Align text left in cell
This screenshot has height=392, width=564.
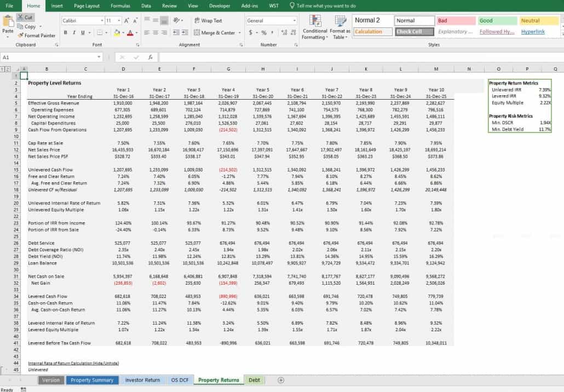coord(147,33)
